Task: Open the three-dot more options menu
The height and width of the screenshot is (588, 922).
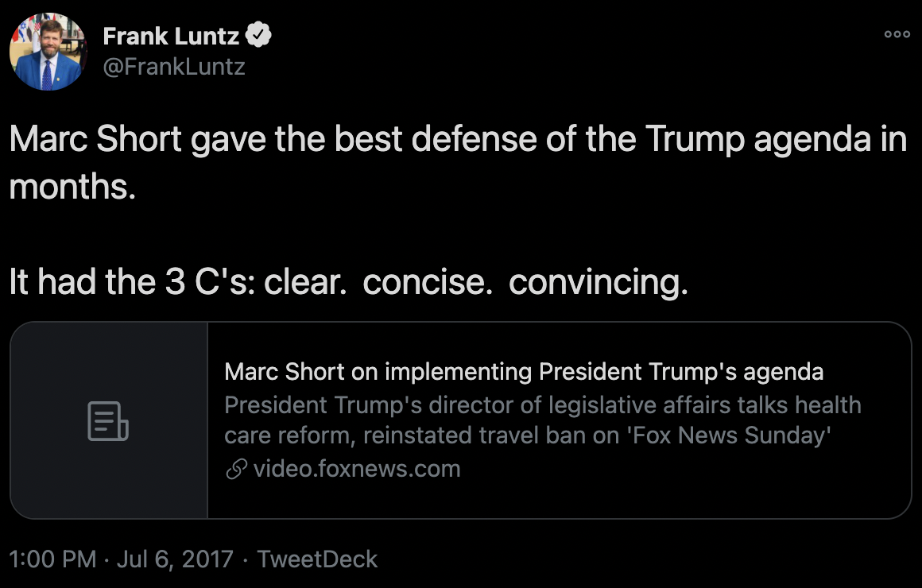Action: 897,34
